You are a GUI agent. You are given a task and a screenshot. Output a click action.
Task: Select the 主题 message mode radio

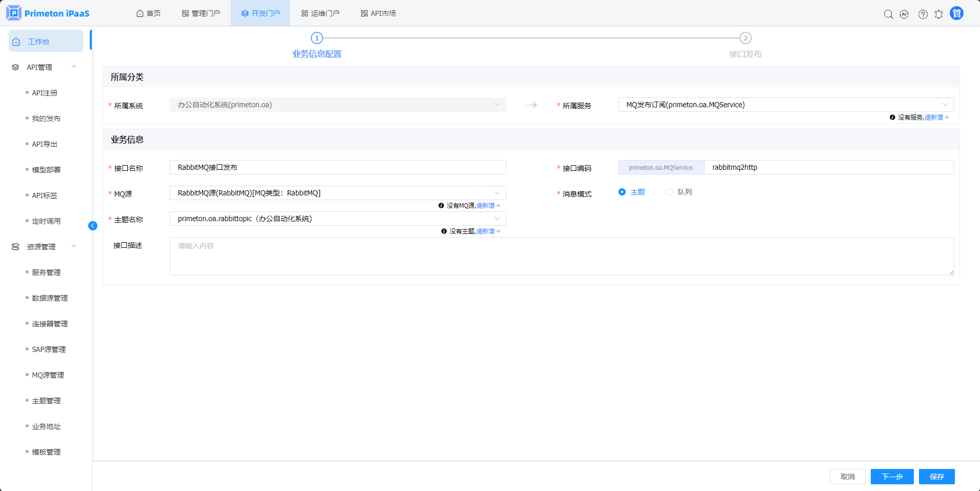tap(622, 192)
